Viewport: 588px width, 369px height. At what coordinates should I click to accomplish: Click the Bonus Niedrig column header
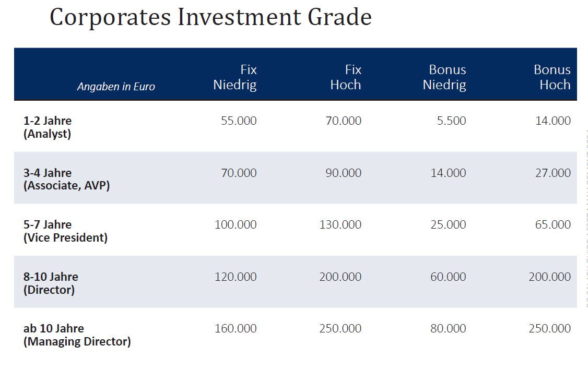444,77
